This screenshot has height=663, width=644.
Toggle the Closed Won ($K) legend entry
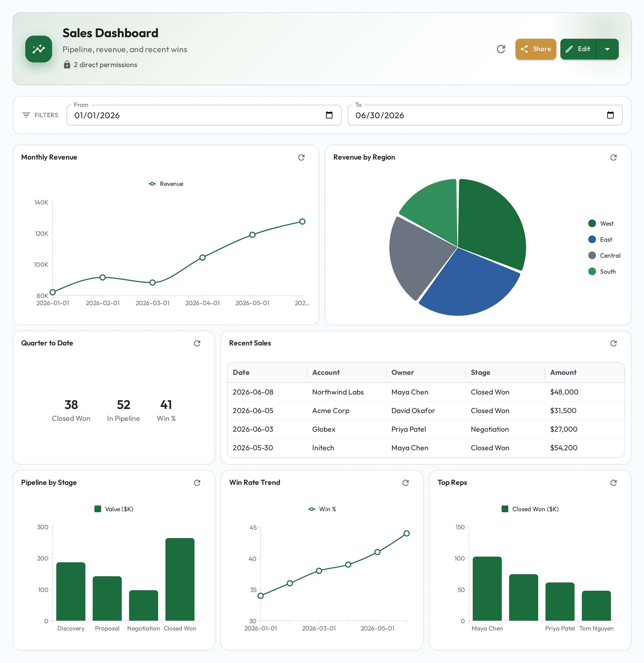click(530, 509)
